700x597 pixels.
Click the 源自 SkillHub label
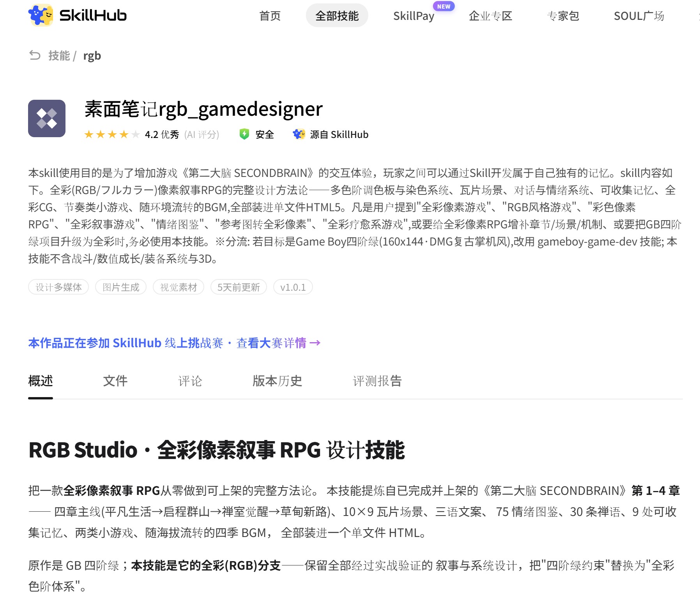coord(339,134)
